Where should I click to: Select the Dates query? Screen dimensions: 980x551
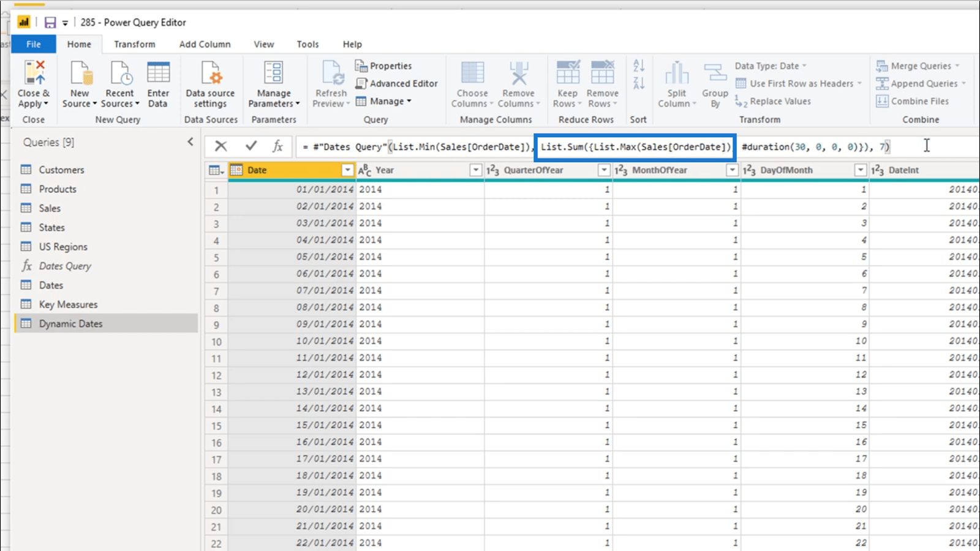pos(106,285)
